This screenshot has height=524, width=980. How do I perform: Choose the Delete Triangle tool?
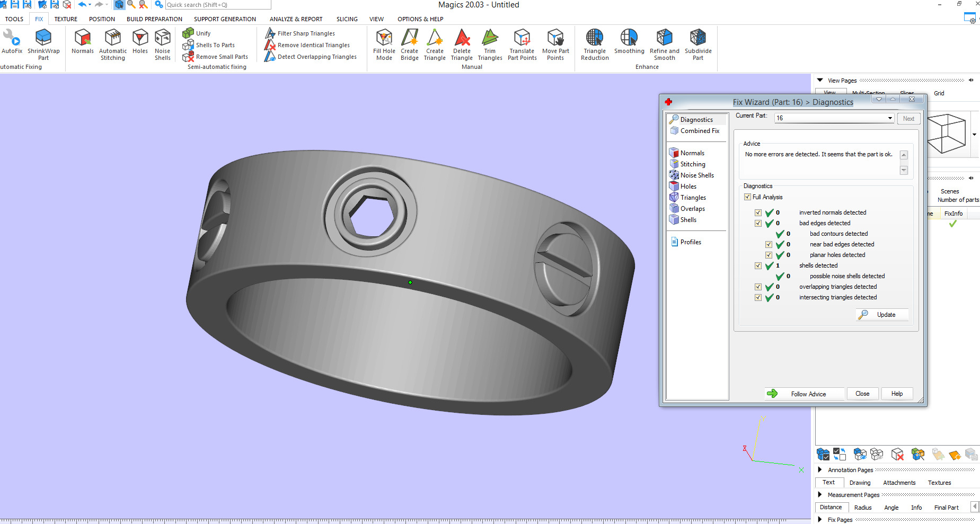(x=462, y=45)
